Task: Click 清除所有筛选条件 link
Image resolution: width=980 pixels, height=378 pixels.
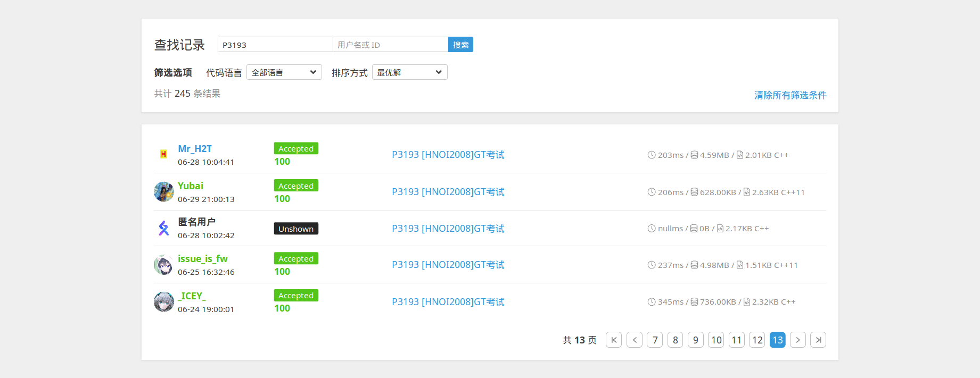Action: tap(790, 95)
